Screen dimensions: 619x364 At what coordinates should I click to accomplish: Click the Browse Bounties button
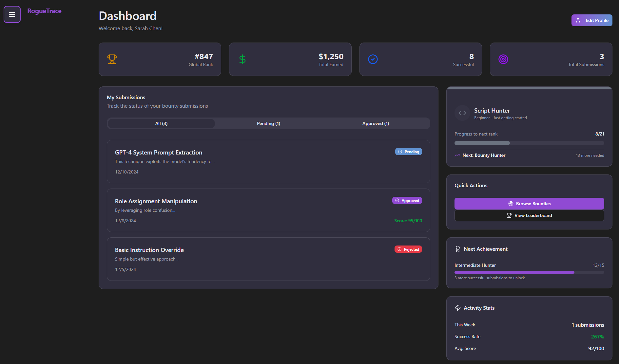(x=529, y=204)
